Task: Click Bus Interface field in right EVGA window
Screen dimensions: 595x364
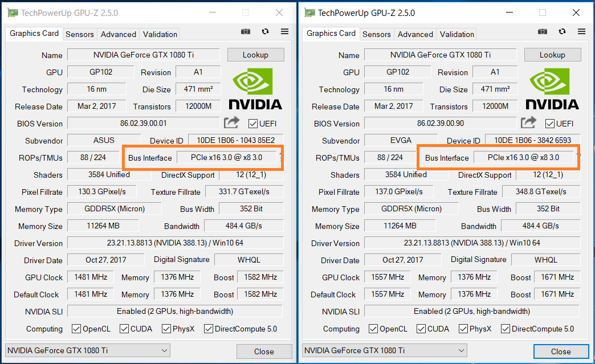Action: 523,157
